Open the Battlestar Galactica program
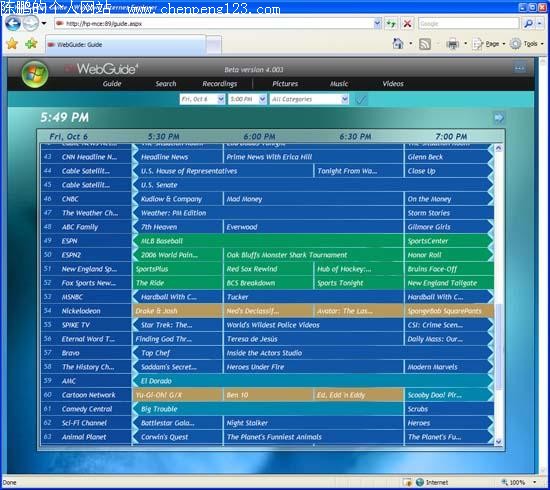 pos(177,423)
